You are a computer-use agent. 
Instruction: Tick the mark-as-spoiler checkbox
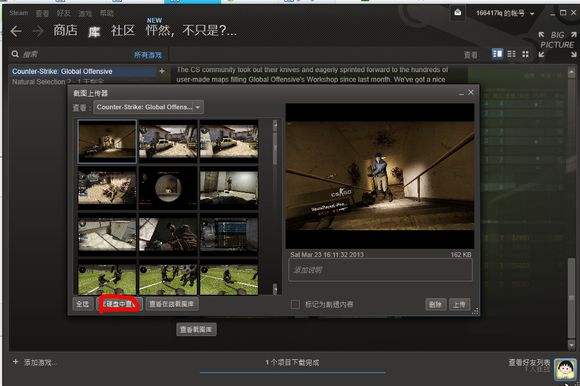pyautogui.click(x=295, y=304)
